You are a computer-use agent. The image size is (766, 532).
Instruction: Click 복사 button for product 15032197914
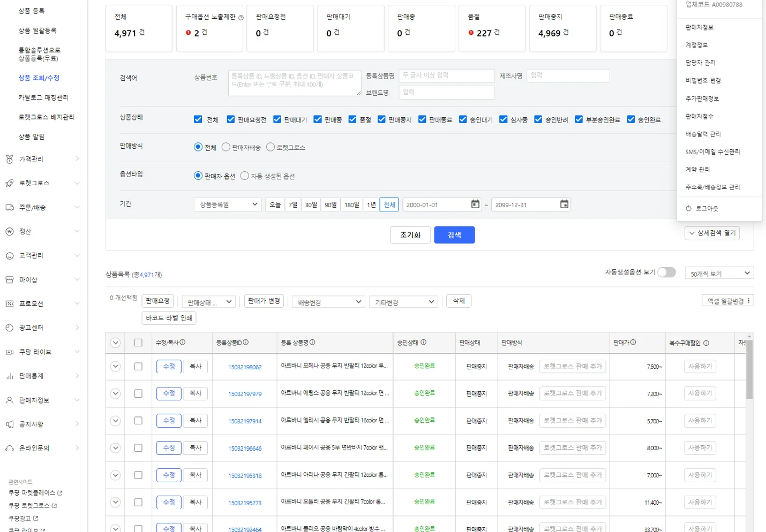pyautogui.click(x=196, y=421)
